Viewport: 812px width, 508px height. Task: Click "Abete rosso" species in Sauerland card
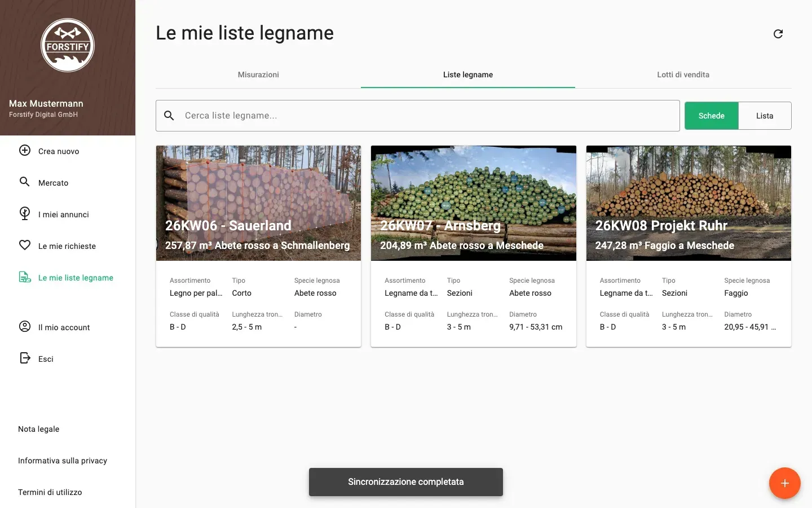[x=315, y=293]
